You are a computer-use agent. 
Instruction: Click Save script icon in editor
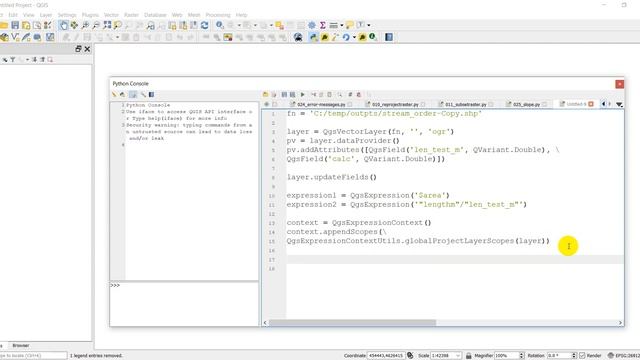tap(284, 95)
